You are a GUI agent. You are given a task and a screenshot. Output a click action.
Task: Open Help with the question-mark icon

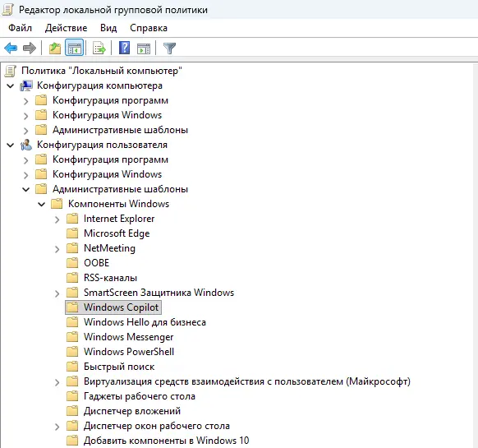(x=124, y=48)
